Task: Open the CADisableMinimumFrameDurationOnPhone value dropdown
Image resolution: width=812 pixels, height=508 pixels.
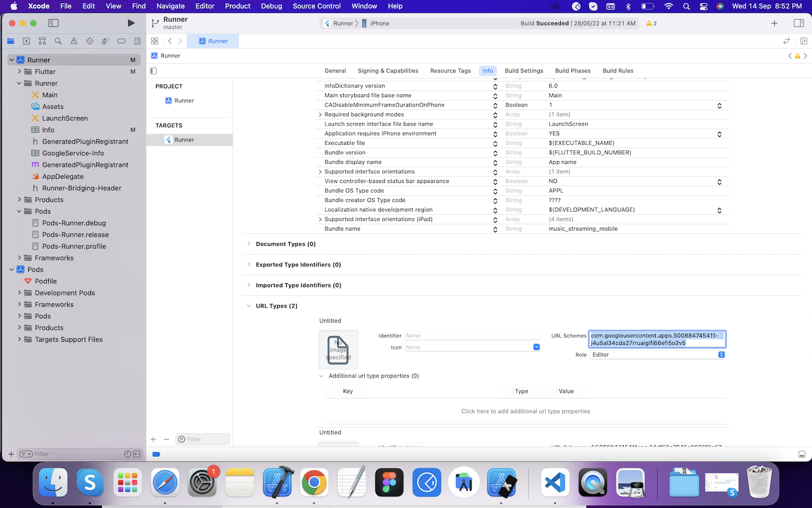Action: pos(719,106)
